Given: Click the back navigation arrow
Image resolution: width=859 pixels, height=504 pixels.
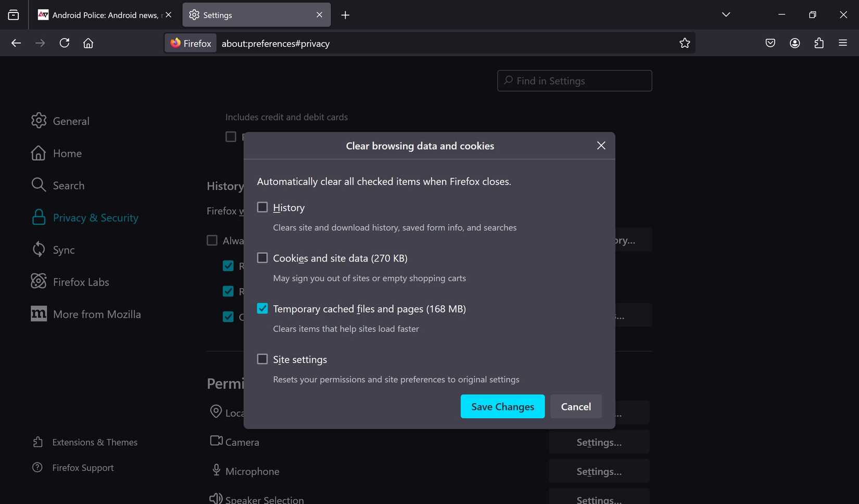Looking at the screenshot, I should [16, 43].
